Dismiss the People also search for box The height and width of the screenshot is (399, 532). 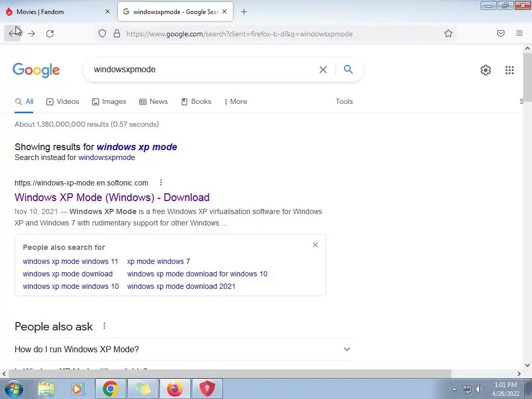click(315, 245)
